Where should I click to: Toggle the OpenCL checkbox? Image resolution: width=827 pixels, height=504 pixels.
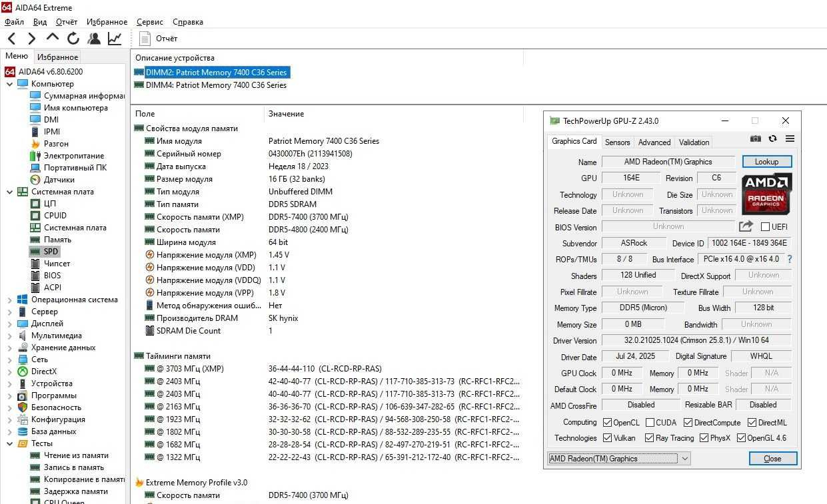[607, 422]
